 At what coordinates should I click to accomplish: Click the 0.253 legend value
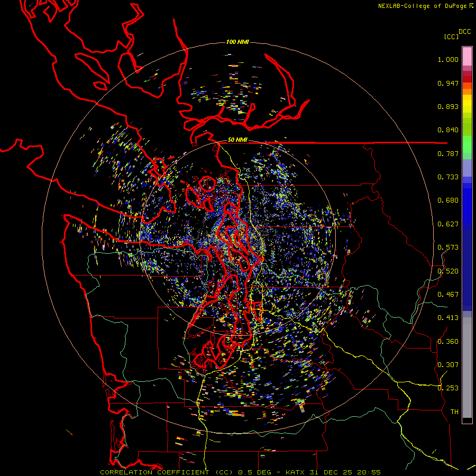(x=448, y=388)
